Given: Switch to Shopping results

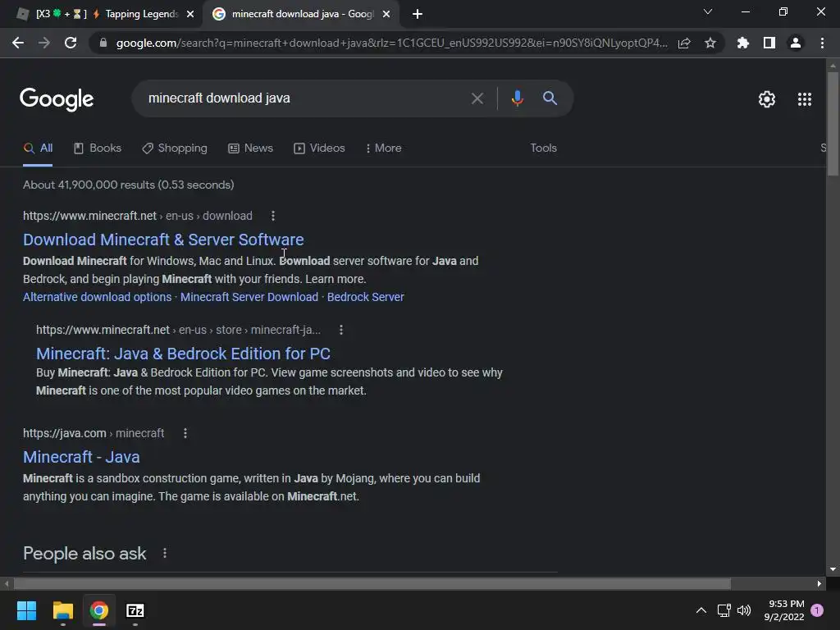Looking at the screenshot, I should point(175,148).
